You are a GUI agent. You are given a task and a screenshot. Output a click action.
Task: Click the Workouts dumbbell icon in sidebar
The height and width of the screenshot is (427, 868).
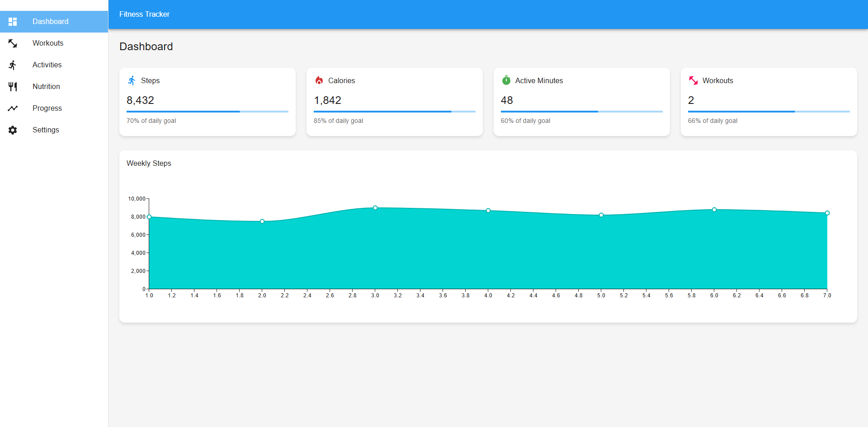coord(13,43)
